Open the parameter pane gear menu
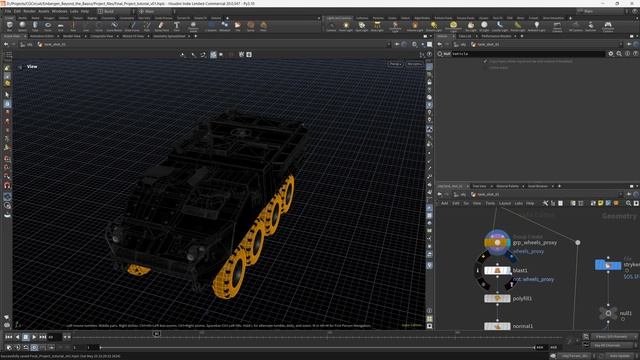Viewport: 640px width, 360px height. click(x=611, y=53)
